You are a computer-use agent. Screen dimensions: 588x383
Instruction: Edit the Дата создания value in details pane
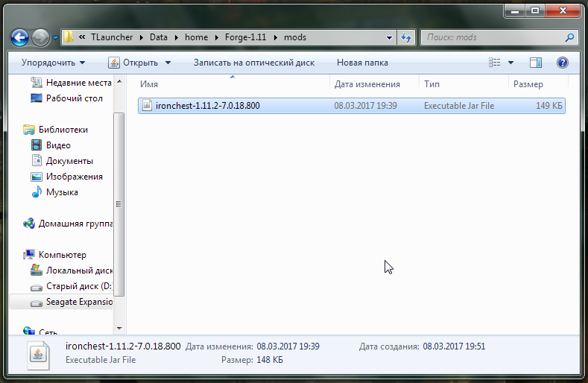[454, 346]
